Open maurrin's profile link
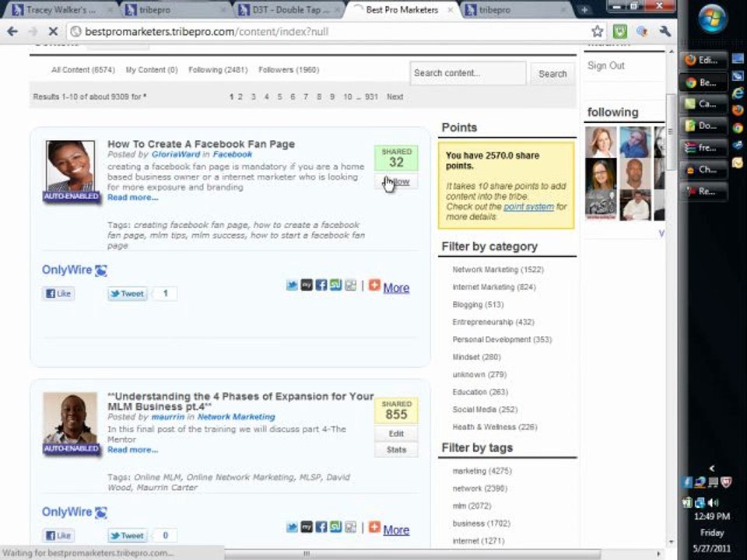 [x=168, y=417]
